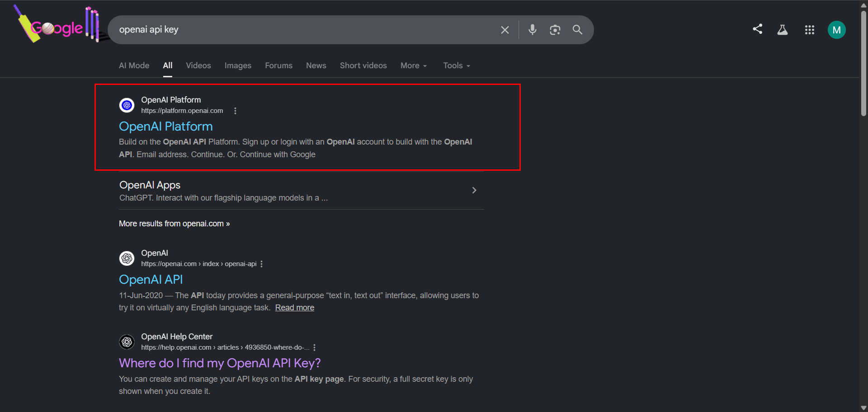Open Search Labs flask icon
Image resolution: width=868 pixels, height=412 pixels.
coord(783,30)
